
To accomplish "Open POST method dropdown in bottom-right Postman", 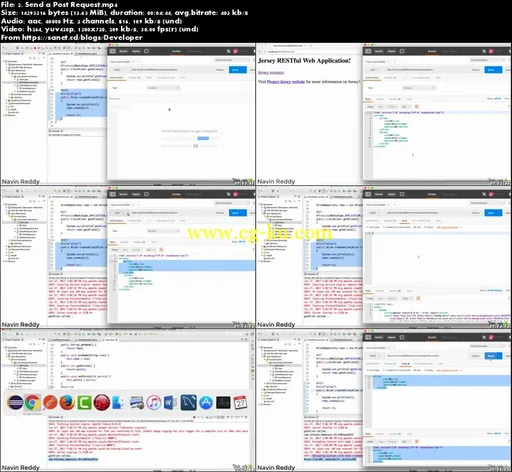I will [374, 356].
